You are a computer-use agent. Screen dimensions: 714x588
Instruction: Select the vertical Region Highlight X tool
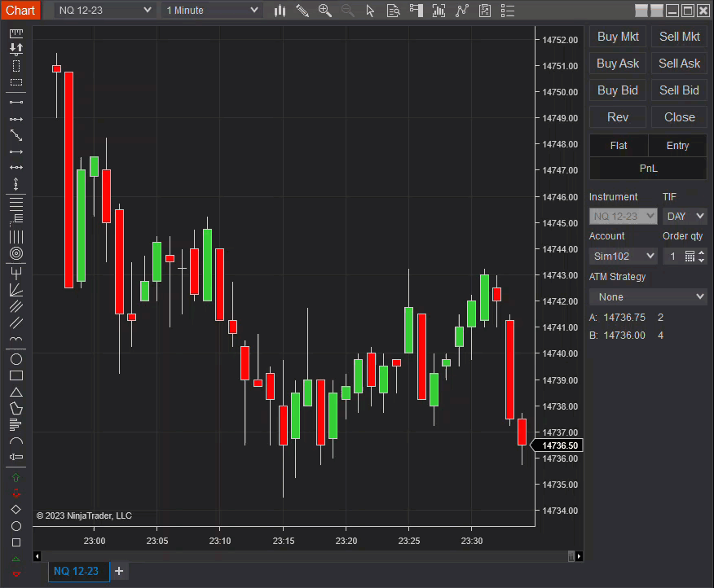16,66
